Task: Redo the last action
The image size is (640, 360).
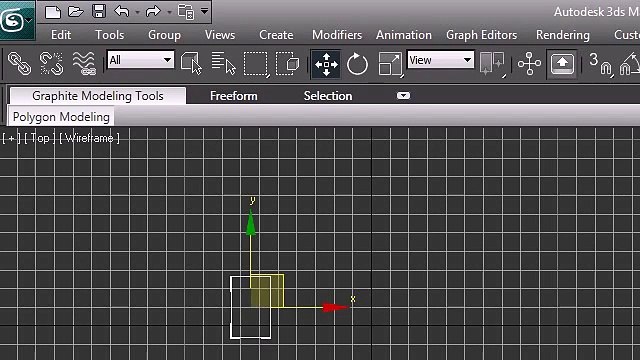Action: (153, 11)
